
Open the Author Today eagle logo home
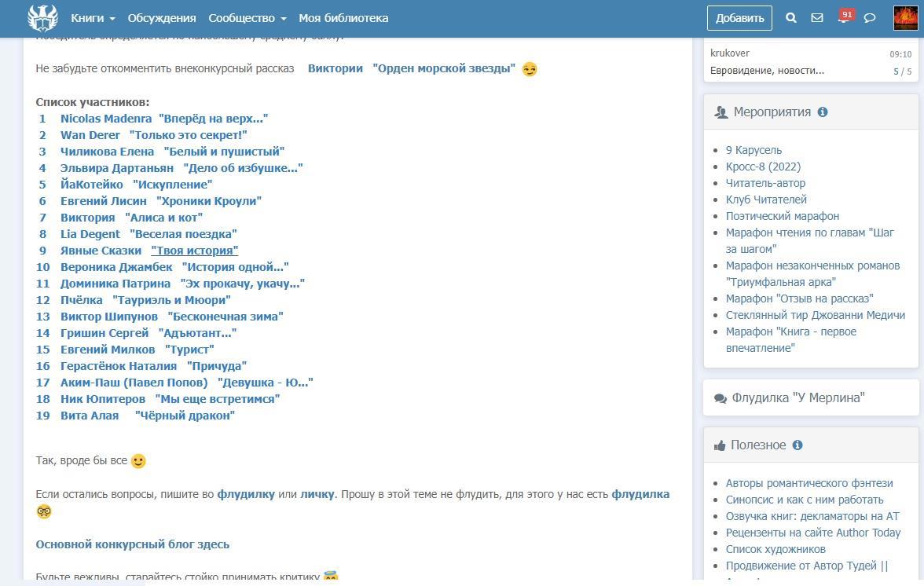click(x=43, y=18)
